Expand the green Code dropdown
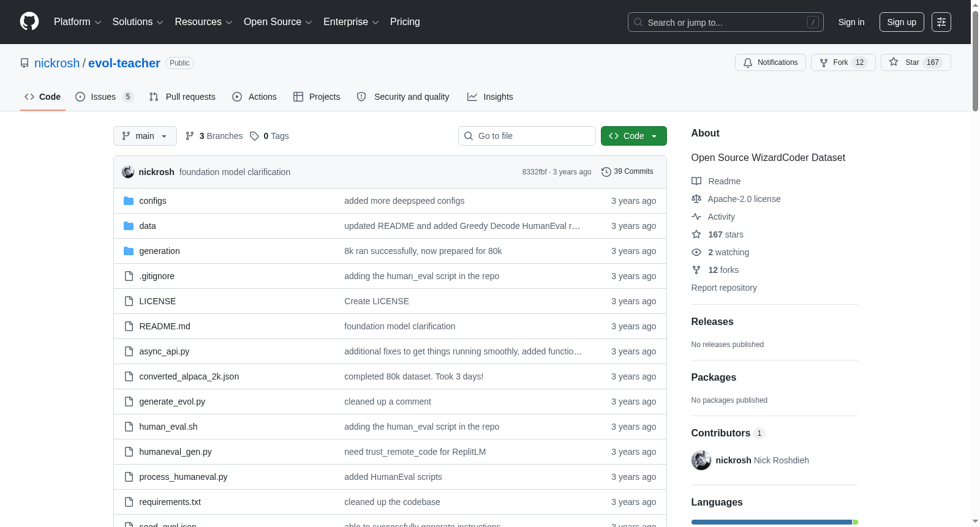The width and height of the screenshot is (980, 527). pyautogui.click(x=633, y=136)
